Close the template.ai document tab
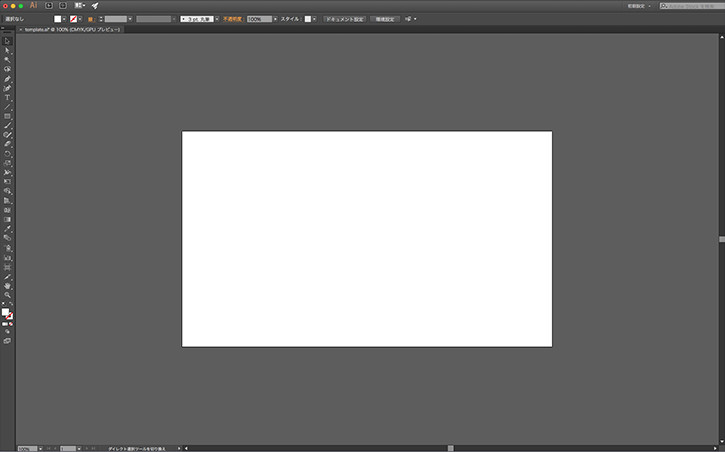The width and height of the screenshot is (725, 452). click(x=20, y=29)
